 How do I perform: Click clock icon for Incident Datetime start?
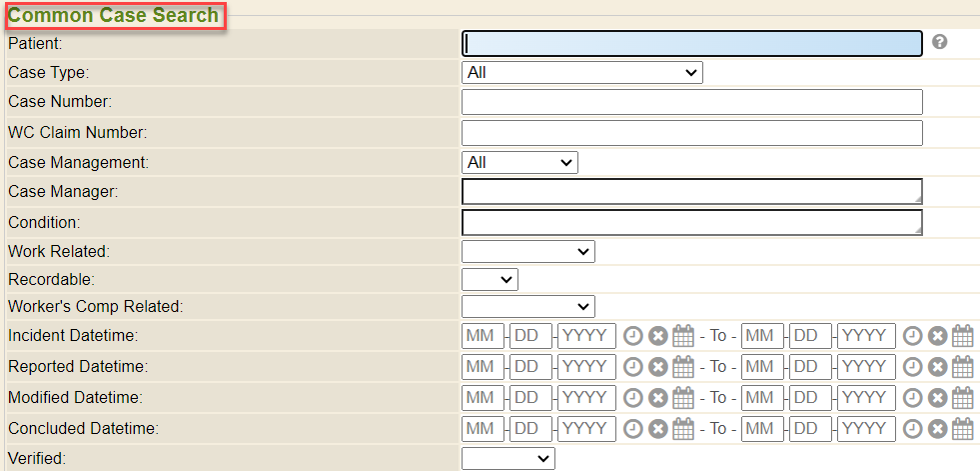point(633,336)
